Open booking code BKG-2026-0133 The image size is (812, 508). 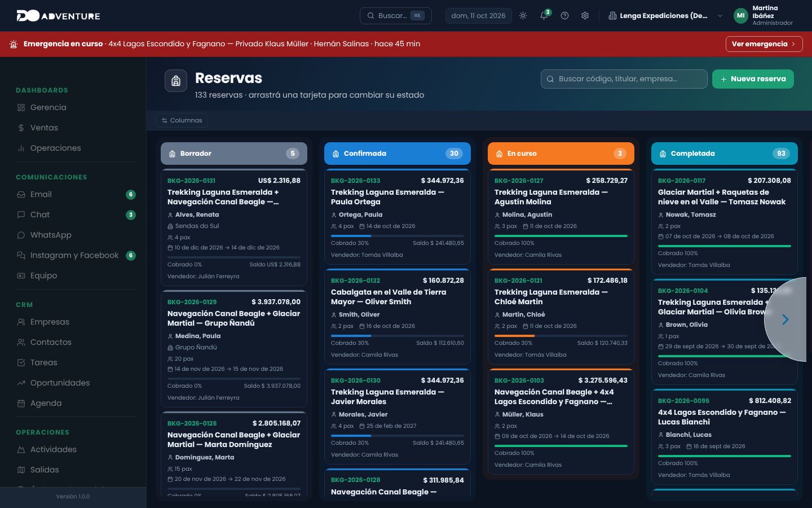point(355,181)
